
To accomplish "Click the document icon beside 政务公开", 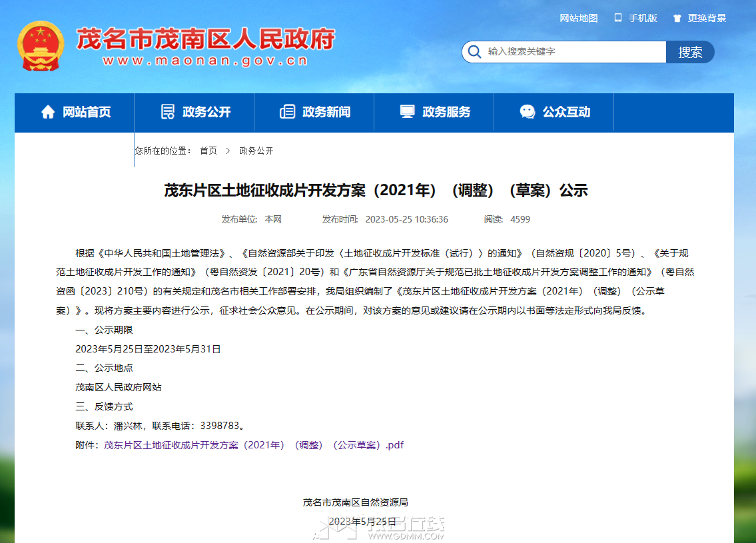I will click(x=167, y=112).
